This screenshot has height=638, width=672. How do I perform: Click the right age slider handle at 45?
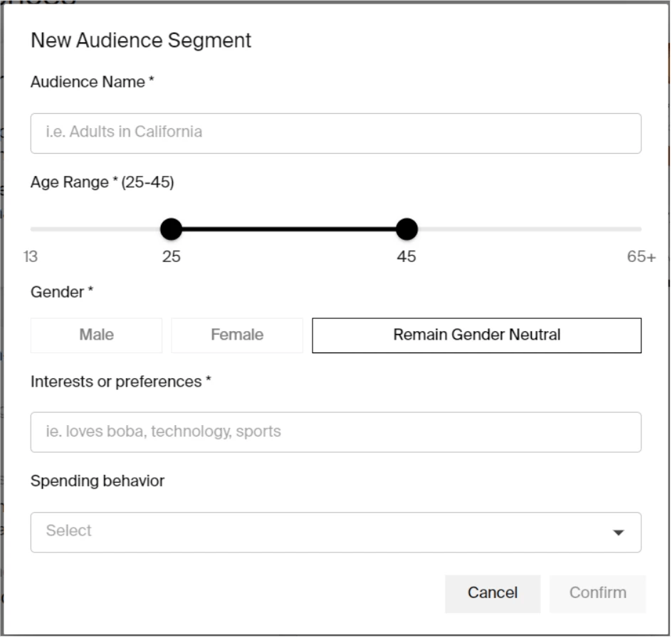tap(406, 229)
